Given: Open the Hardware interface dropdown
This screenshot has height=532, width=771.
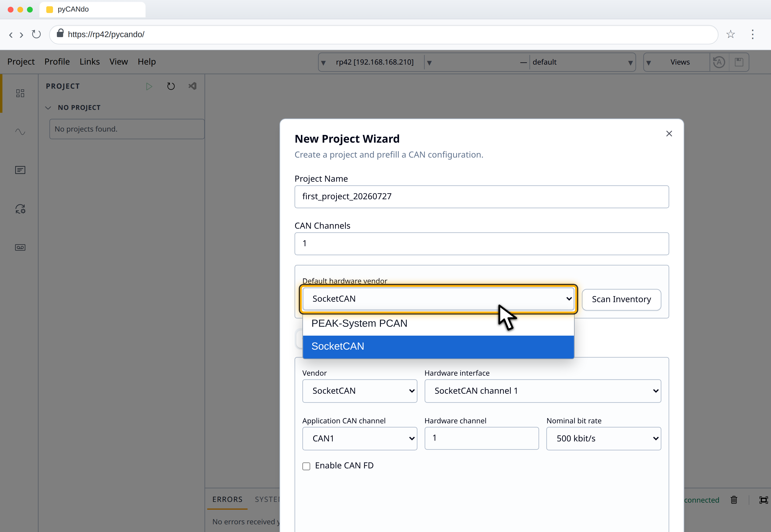Looking at the screenshot, I should click(543, 391).
